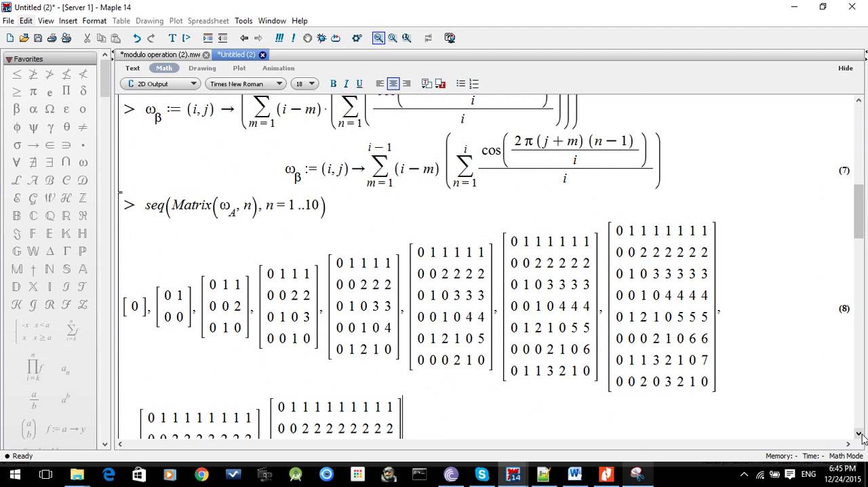Viewport: 868px width, 487px height.
Task: Select the Plot mode button
Action: [x=239, y=68]
